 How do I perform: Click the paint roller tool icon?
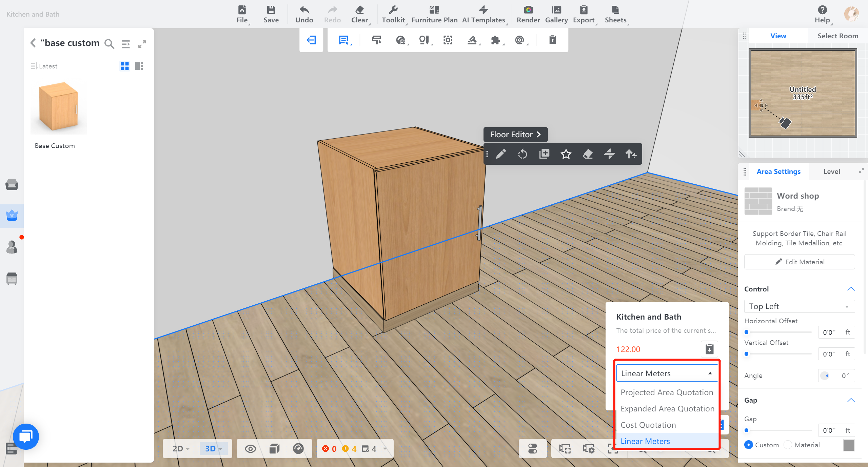(376, 40)
